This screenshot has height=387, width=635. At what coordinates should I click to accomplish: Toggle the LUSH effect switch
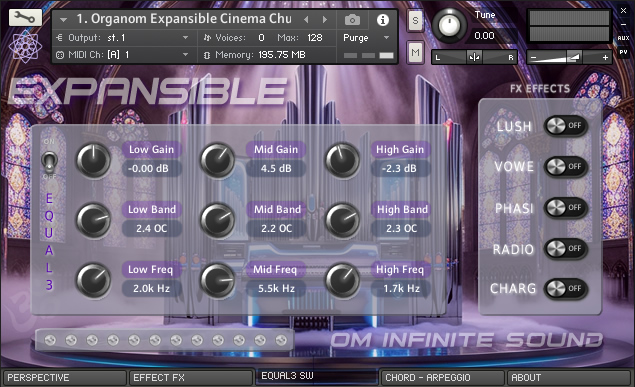click(566, 126)
